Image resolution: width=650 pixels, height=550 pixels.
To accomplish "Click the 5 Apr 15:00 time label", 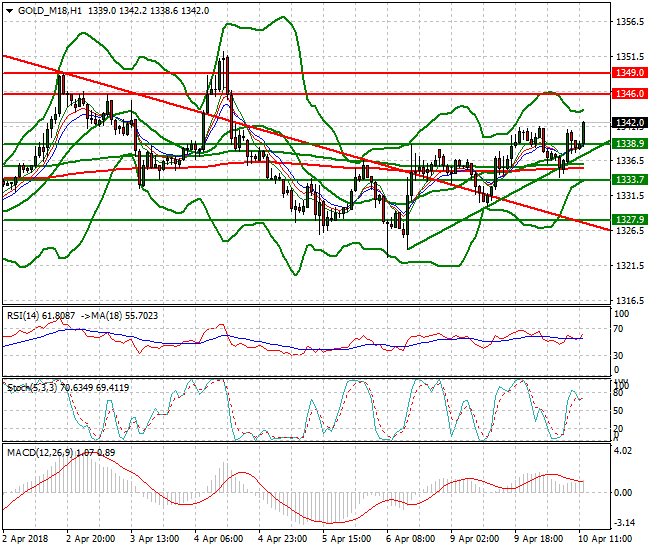I will [x=346, y=539].
